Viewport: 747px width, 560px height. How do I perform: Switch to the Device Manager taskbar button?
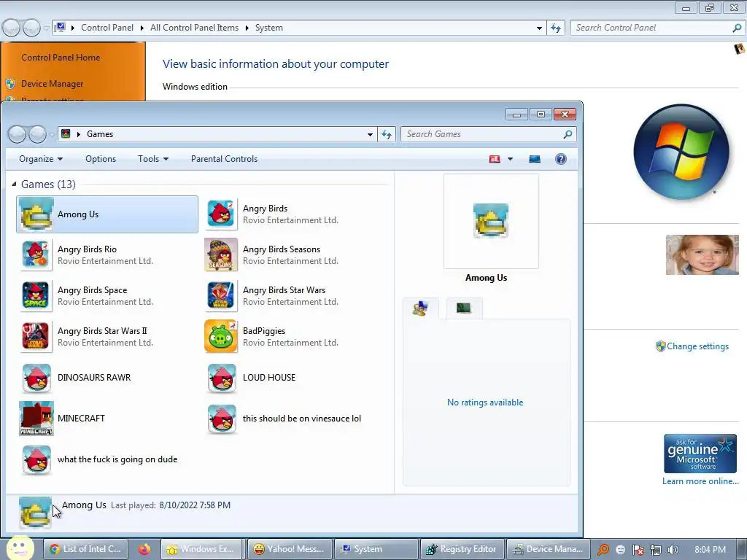548,549
